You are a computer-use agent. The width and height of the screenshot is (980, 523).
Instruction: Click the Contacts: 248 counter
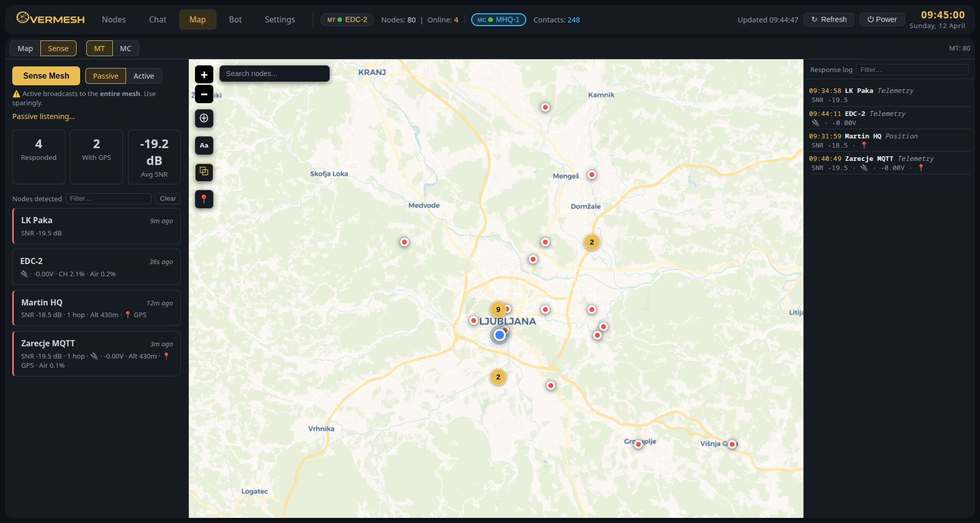pyautogui.click(x=556, y=19)
